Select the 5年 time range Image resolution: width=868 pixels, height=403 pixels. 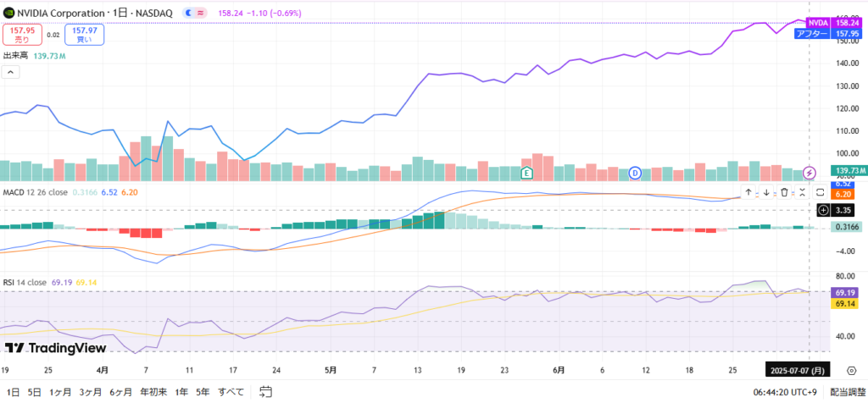[x=203, y=393]
